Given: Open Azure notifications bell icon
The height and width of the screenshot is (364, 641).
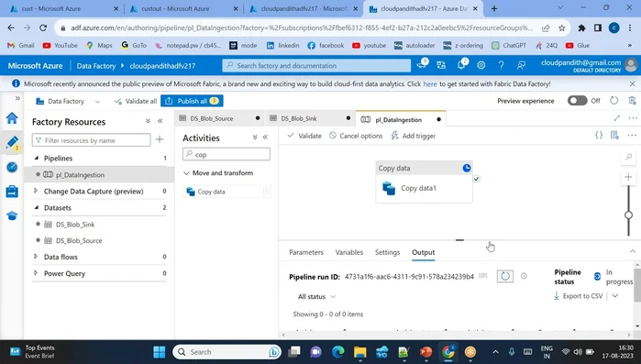Looking at the screenshot, I should click(461, 65).
